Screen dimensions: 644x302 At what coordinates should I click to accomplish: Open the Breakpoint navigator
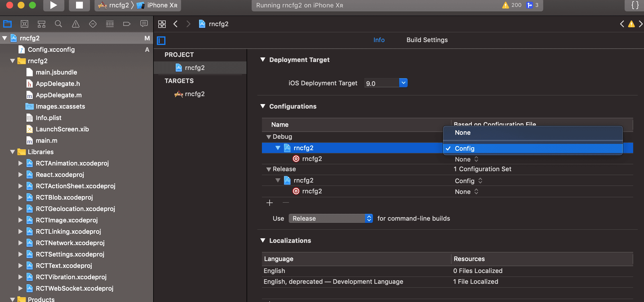click(127, 24)
